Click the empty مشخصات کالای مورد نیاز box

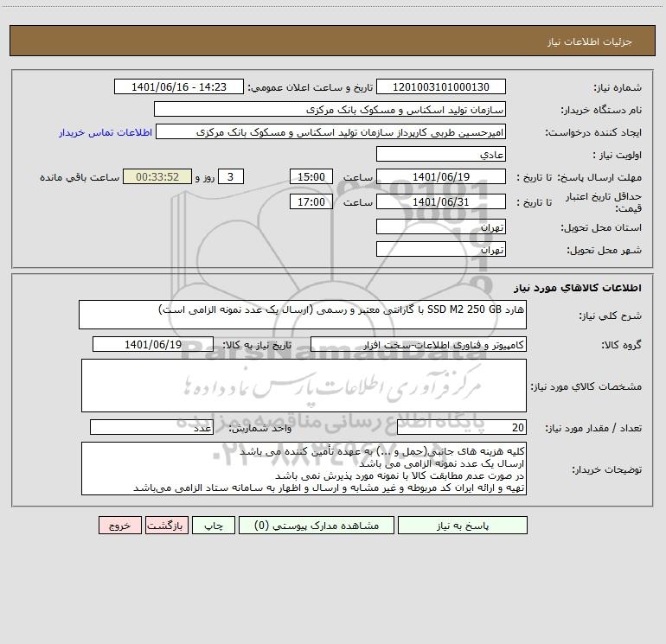coord(304,386)
